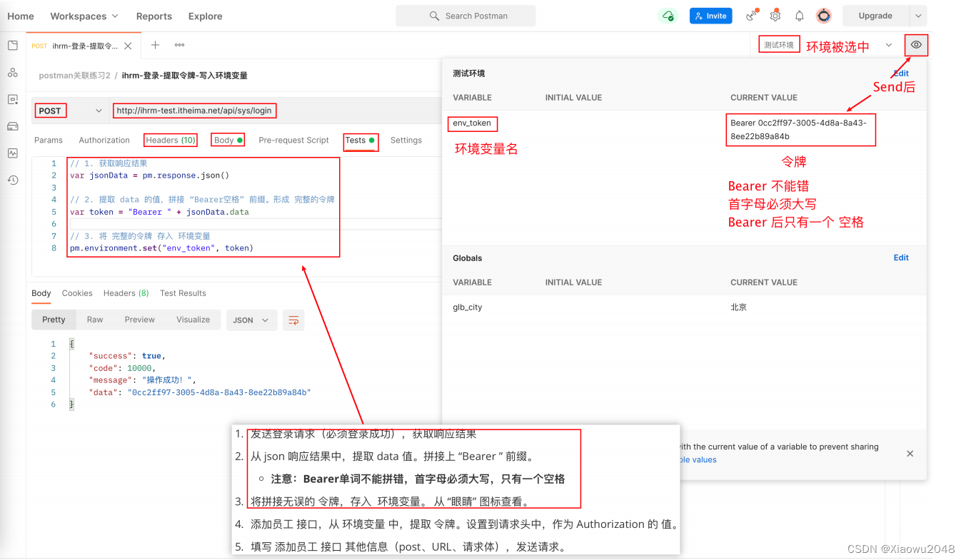Open the Mock Servers sidebar icon
The image size is (966, 560).
(12, 126)
